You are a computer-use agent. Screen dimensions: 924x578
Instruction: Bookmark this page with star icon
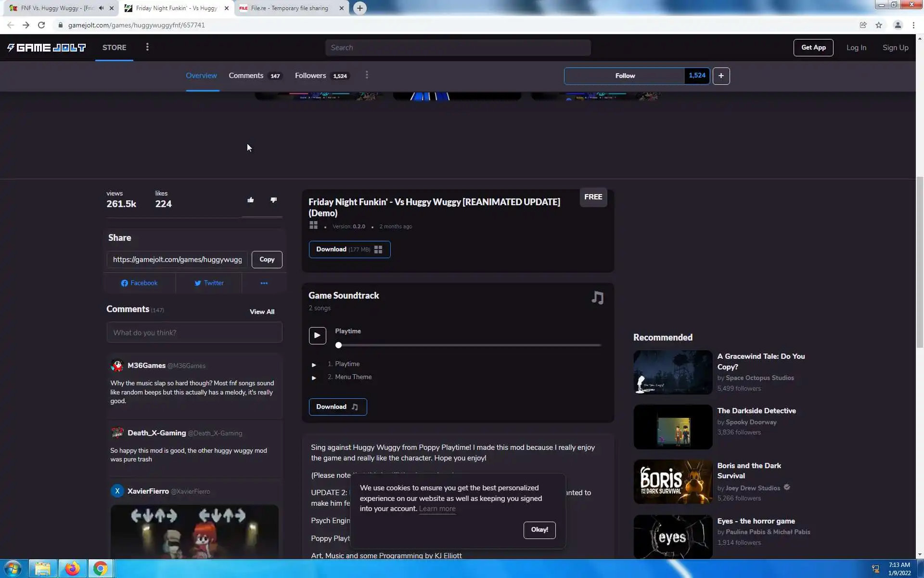(x=879, y=25)
